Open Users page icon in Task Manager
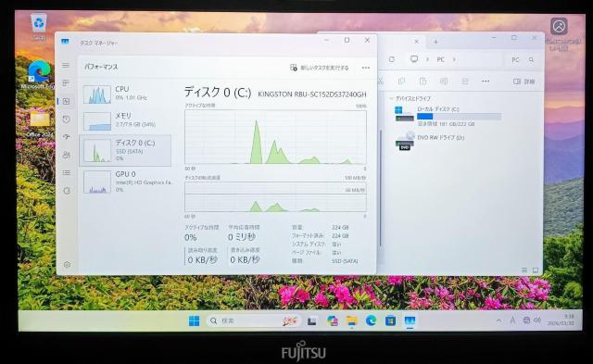This screenshot has height=364, width=593. [66, 155]
